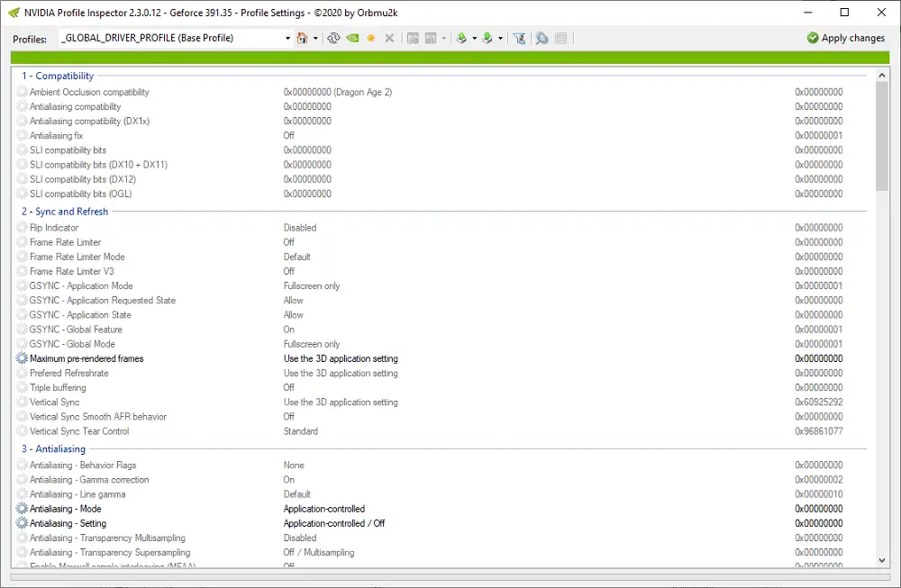The height and width of the screenshot is (588, 901).
Task: Open the Profiles combo box dropdown
Action: click(x=288, y=38)
